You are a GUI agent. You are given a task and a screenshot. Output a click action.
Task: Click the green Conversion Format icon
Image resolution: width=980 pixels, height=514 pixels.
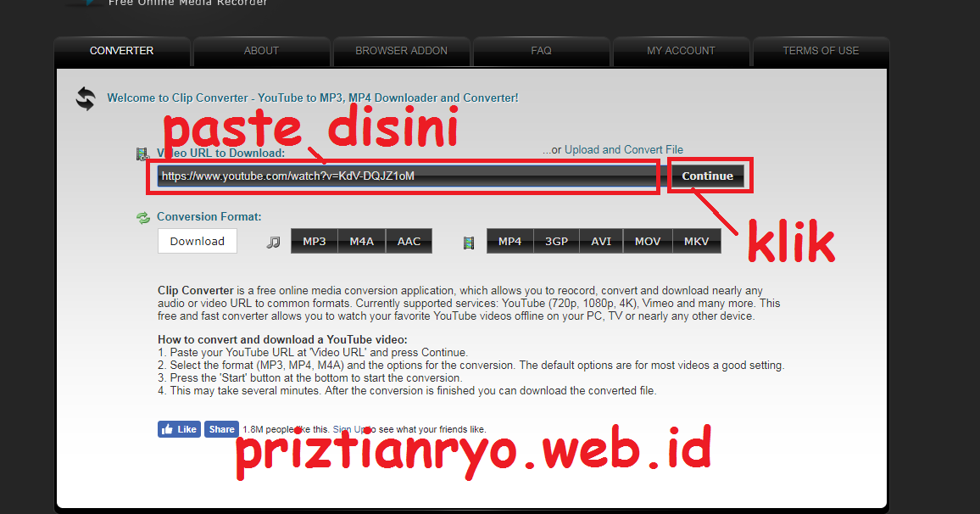[x=143, y=218]
